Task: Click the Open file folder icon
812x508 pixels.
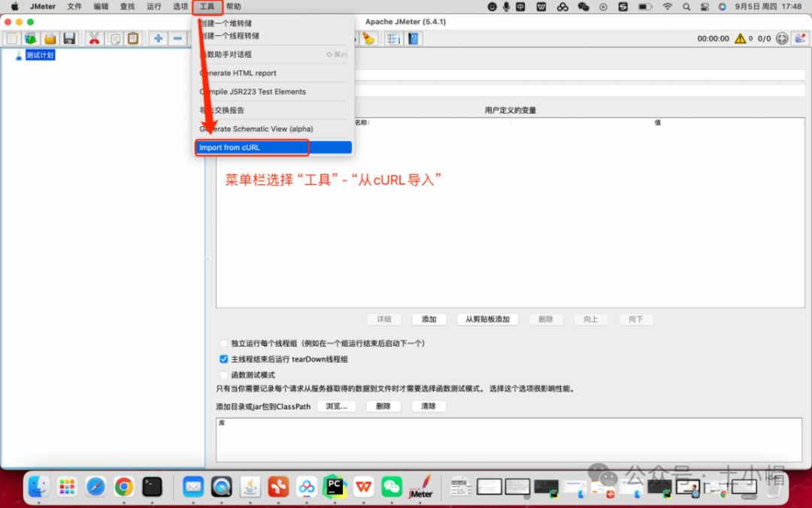Action: point(50,38)
